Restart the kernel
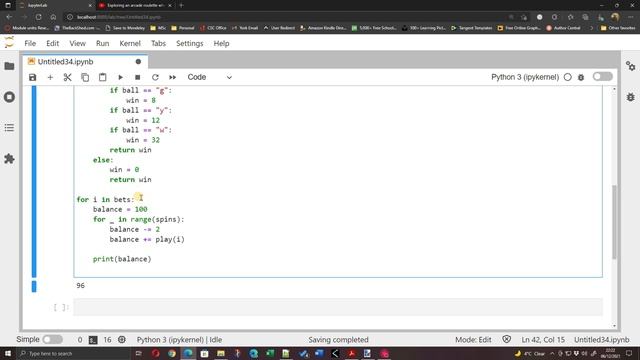Image resolution: width=640 pixels, height=360 pixels. 155,77
